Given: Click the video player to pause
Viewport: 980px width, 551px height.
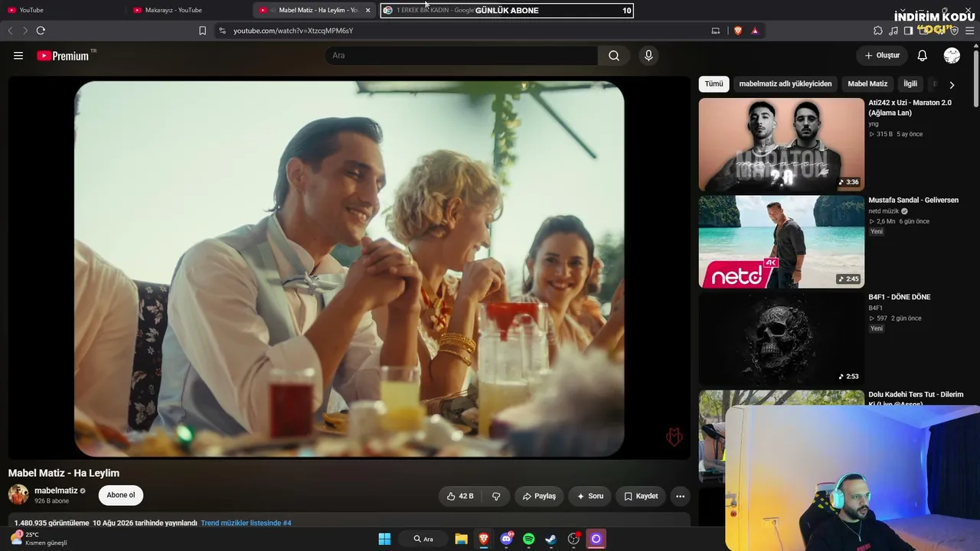Looking at the screenshot, I should click(349, 269).
